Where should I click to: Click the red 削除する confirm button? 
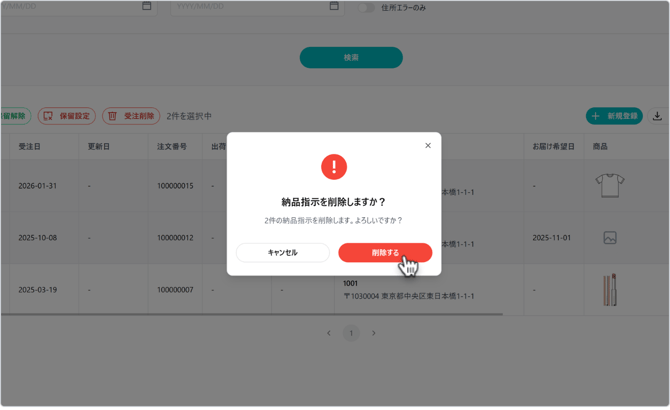tap(384, 253)
